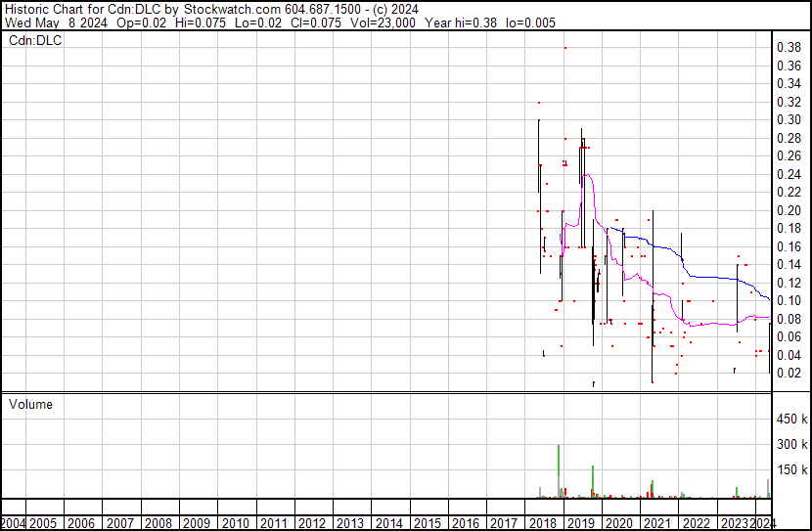
Task: Click the 0.10 price axis label
Action: point(789,300)
